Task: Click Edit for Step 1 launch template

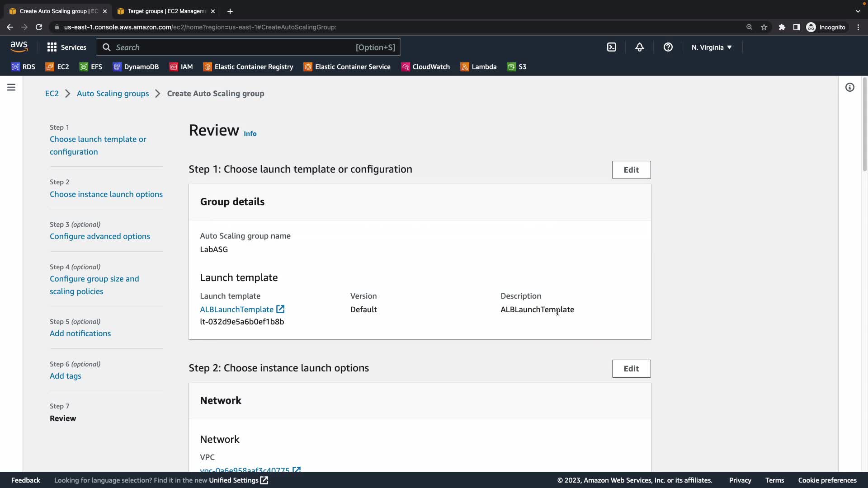Action: click(x=631, y=170)
